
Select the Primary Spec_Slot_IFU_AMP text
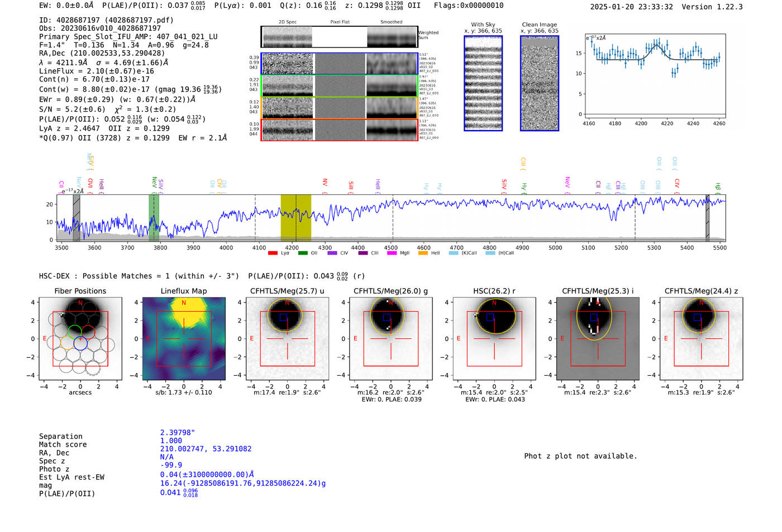pos(128,36)
